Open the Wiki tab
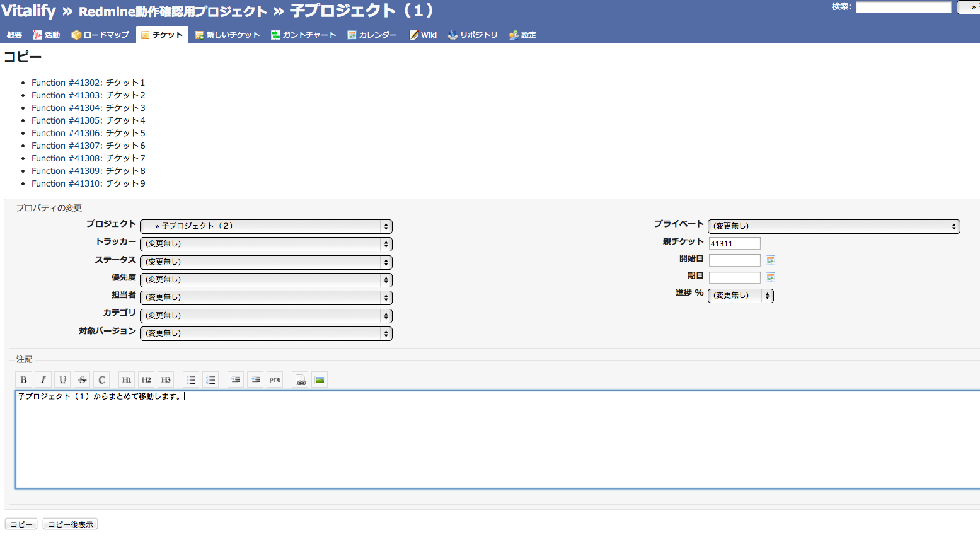The image size is (980, 537). click(x=423, y=35)
